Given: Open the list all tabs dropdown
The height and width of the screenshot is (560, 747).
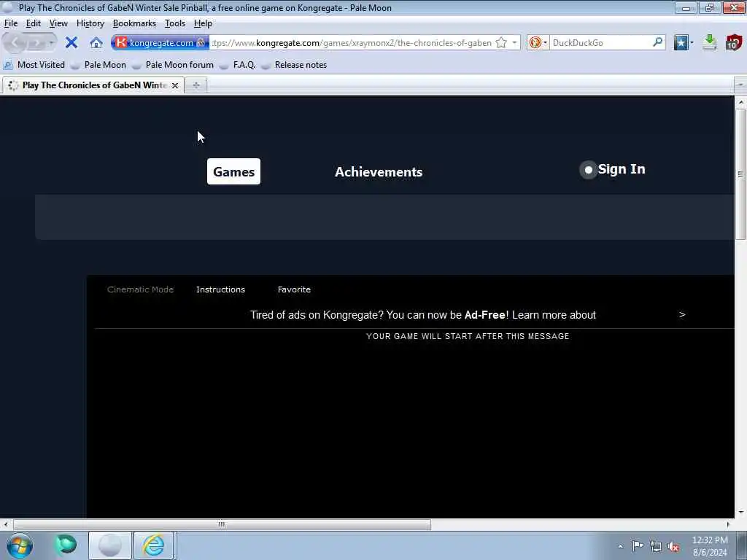Looking at the screenshot, I should (x=740, y=85).
